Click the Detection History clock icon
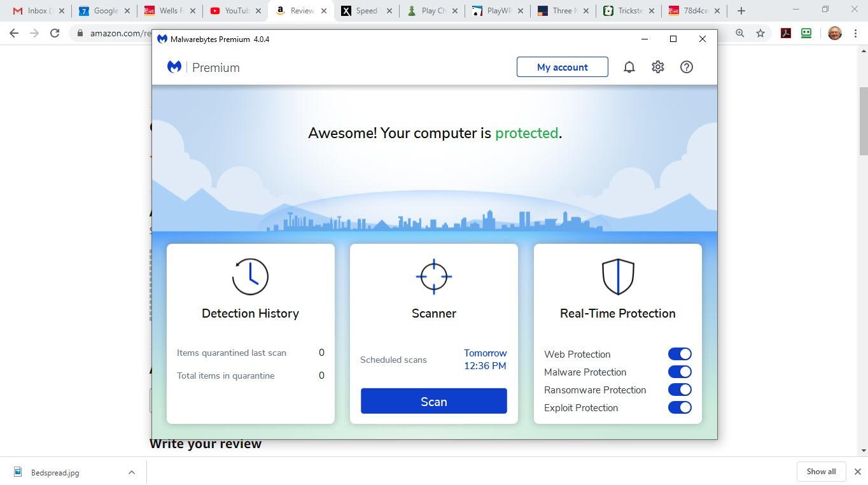Image resolution: width=868 pixels, height=485 pixels. [250, 276]
